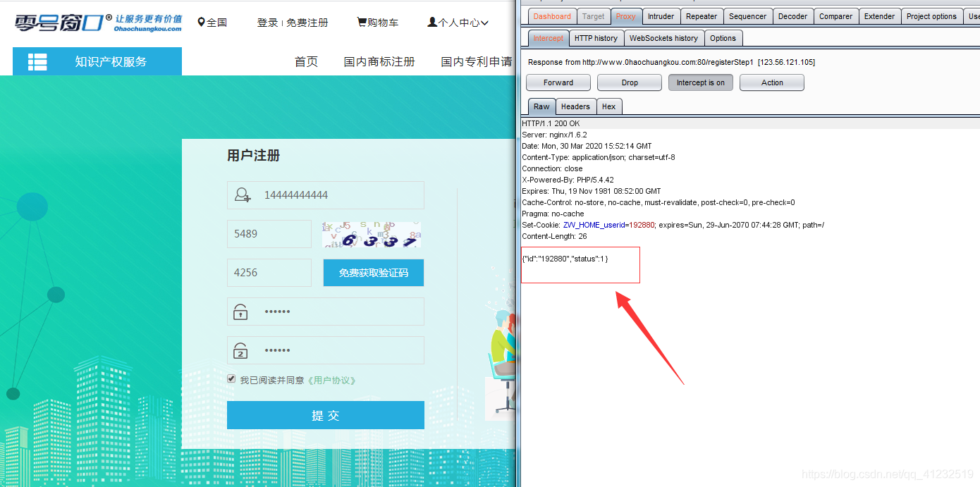Switch to the Dashboard tab in Burp

[552, 16]
